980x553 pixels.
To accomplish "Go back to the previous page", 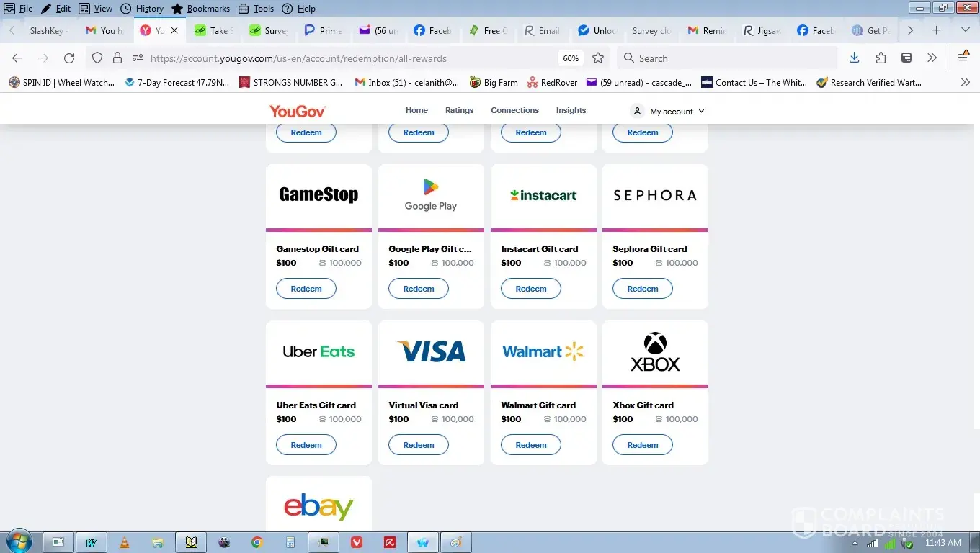I will 17,58.
